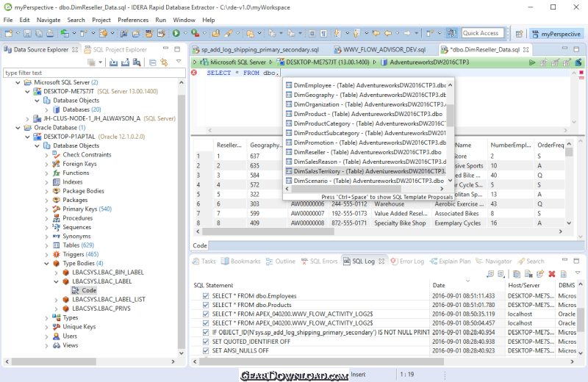588x382 pixels.
Task: Click Link with Editor arrows icon
Action: point(164,62)
